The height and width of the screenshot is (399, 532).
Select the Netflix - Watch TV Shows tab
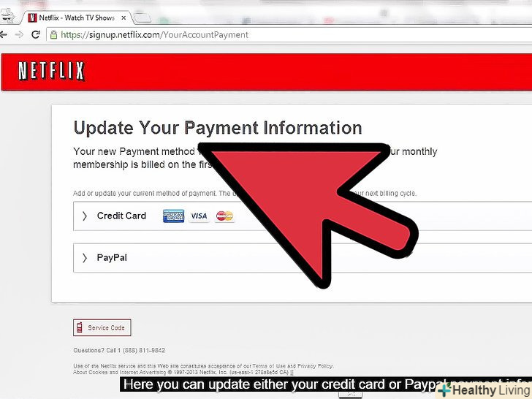[76, 18]
